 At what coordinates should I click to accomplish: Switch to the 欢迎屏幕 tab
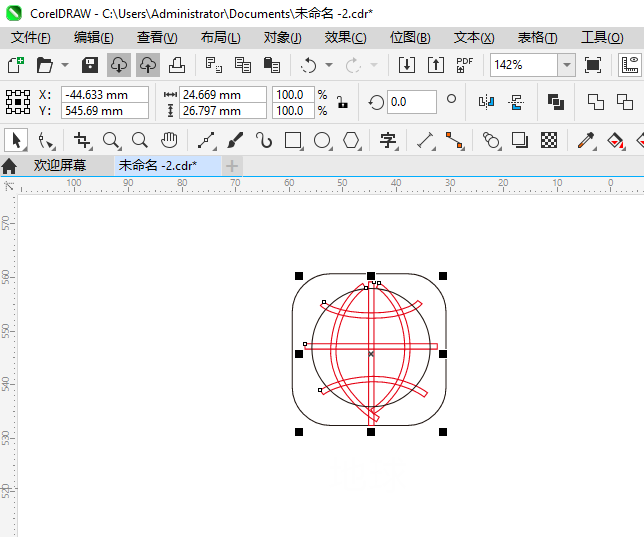pyautogui.click(x=59, y=165)
